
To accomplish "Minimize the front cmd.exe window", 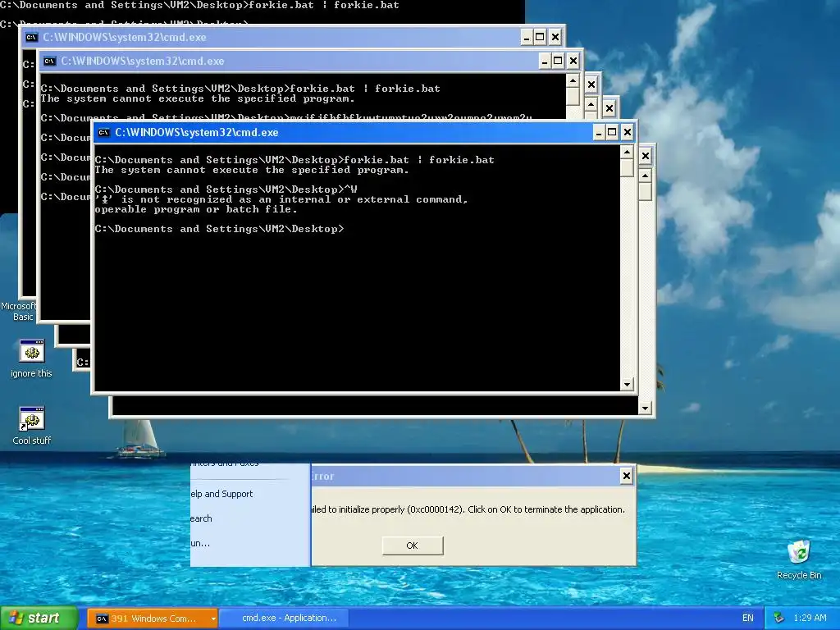I will [x=598, y=132].
